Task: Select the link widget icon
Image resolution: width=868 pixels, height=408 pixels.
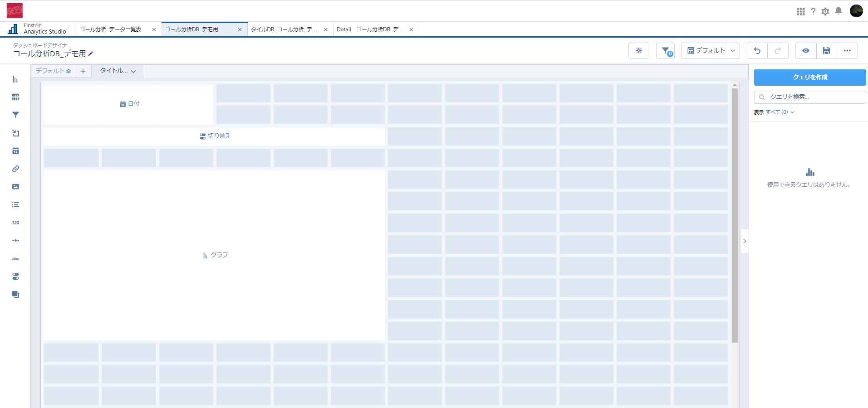Action: click(x=15, y=169)
